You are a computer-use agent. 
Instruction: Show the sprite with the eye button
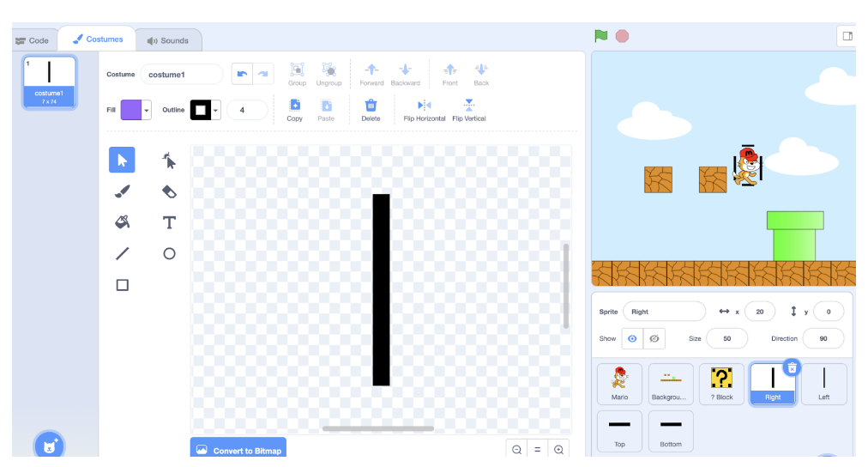point(632,338)
